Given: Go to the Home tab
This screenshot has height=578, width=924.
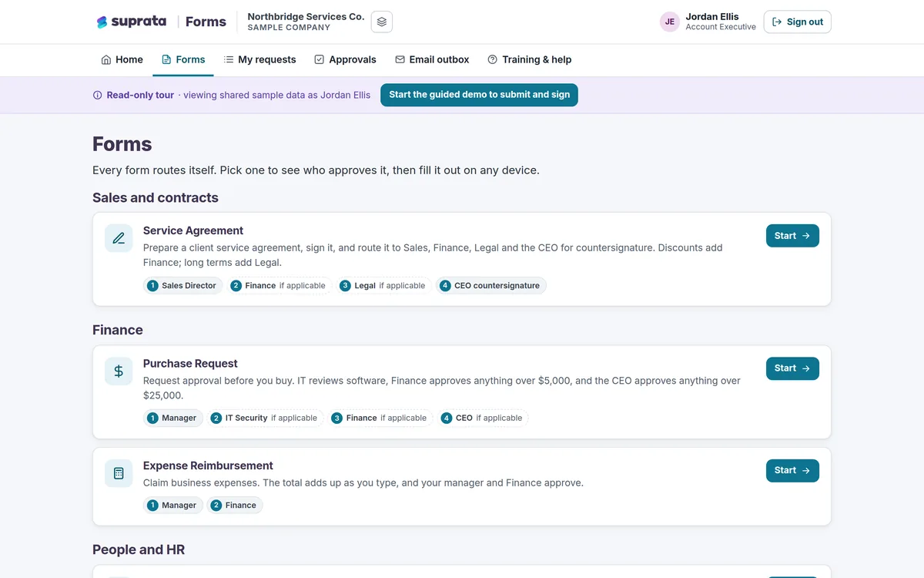Looking at the screenshot, I should click(122, 59).
